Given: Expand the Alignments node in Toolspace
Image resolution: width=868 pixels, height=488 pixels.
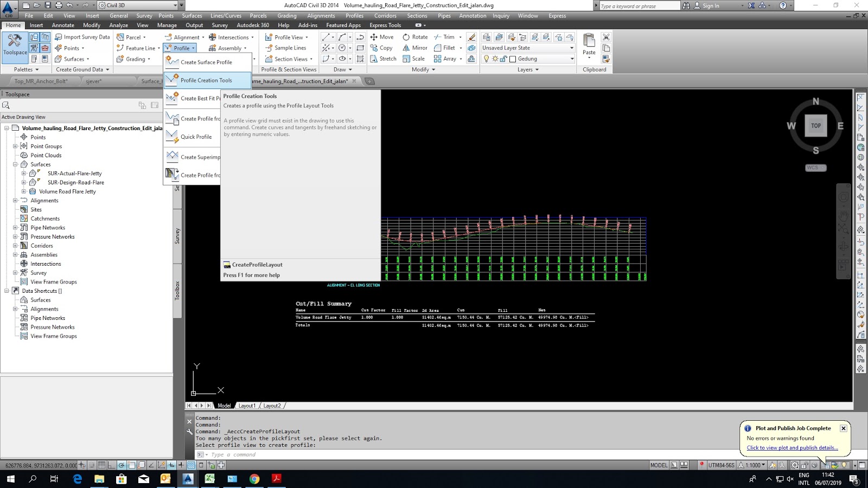Looking at the screenshot, I should [16, 200].
